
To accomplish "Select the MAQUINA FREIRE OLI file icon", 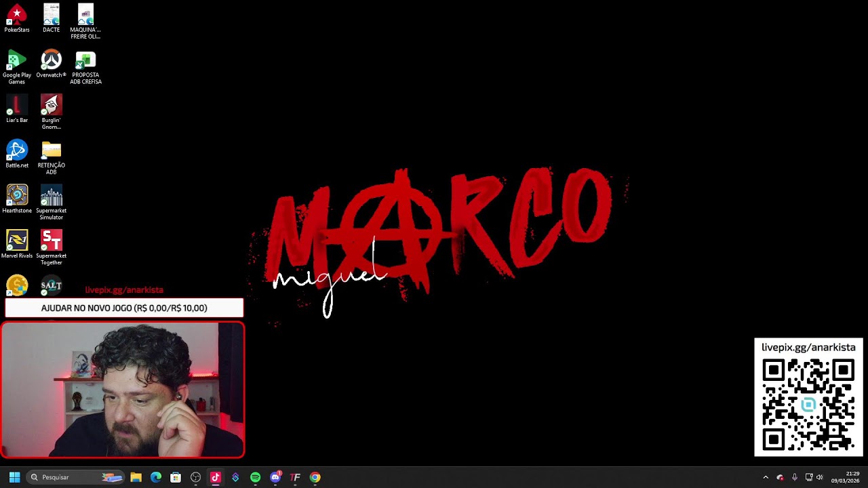I will point(85,22).
